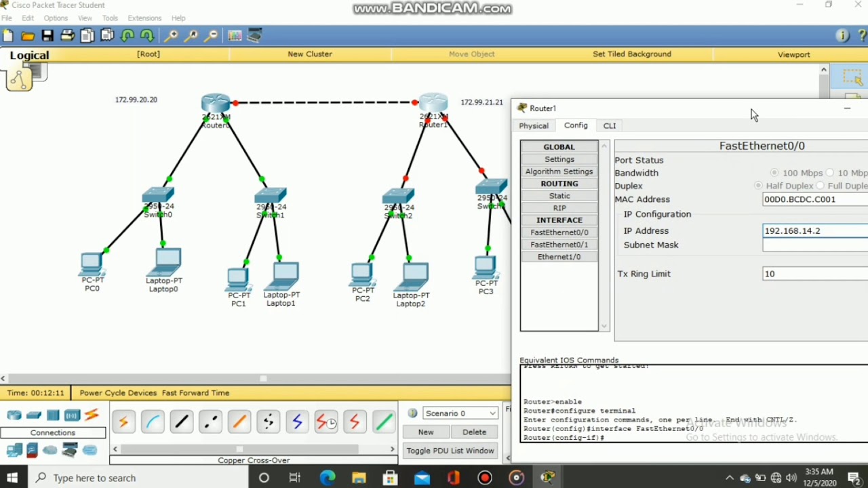868x488 pixels.
Task: Create a new Packet Tracer file
Action: [x=8, y=36]
